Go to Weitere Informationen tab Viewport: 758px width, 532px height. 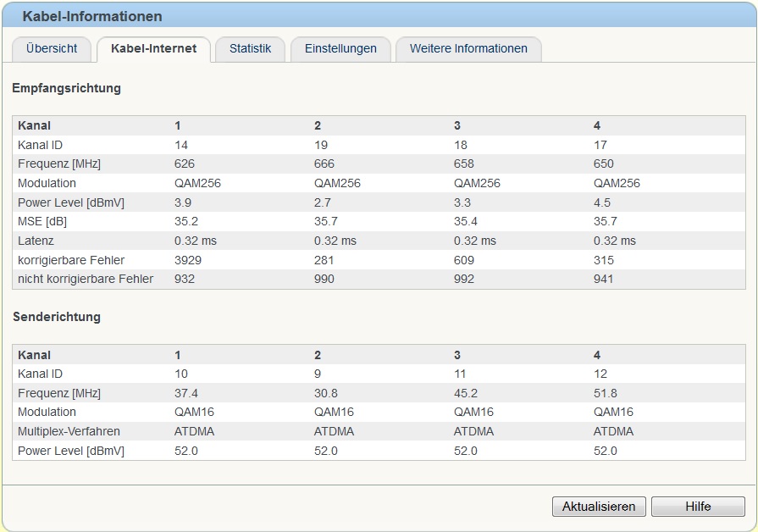coord(468,49)
